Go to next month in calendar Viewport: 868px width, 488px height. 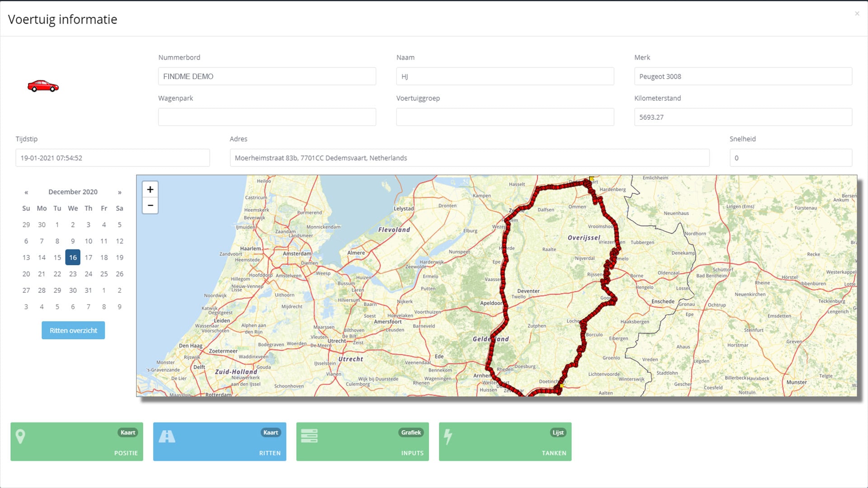119,192
